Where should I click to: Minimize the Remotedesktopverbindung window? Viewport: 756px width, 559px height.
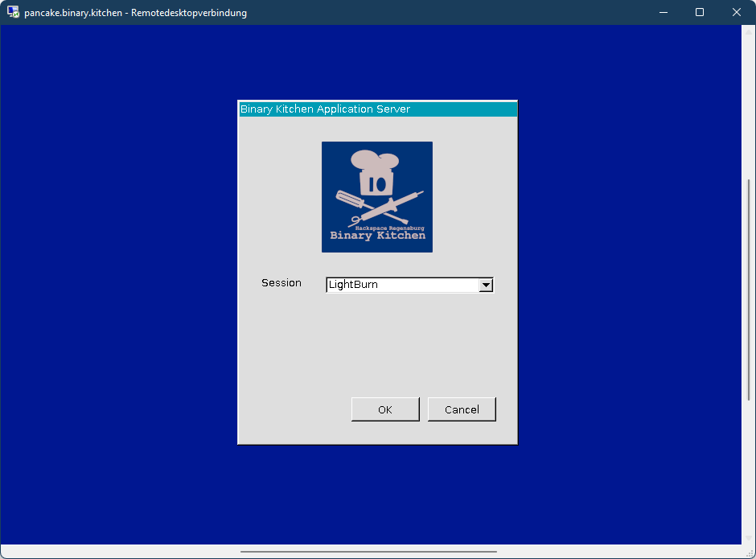[x=664, y=12]
